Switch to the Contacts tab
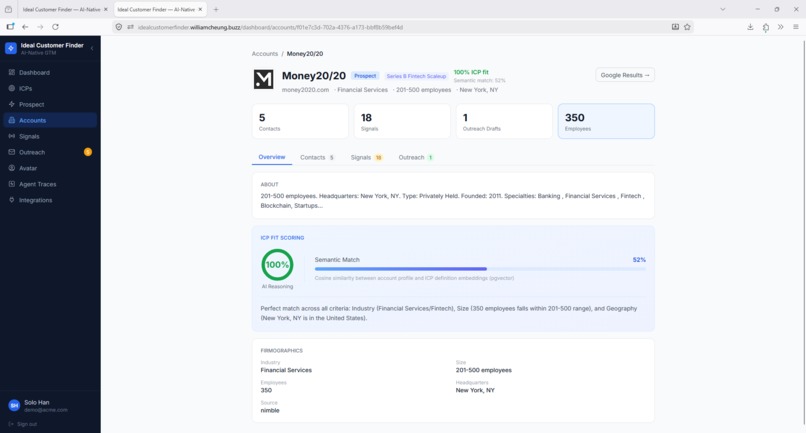 click(317, 157)
